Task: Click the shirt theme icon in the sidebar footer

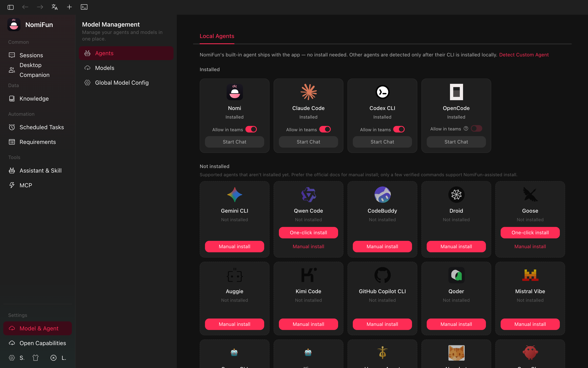Action: [36, 358]
